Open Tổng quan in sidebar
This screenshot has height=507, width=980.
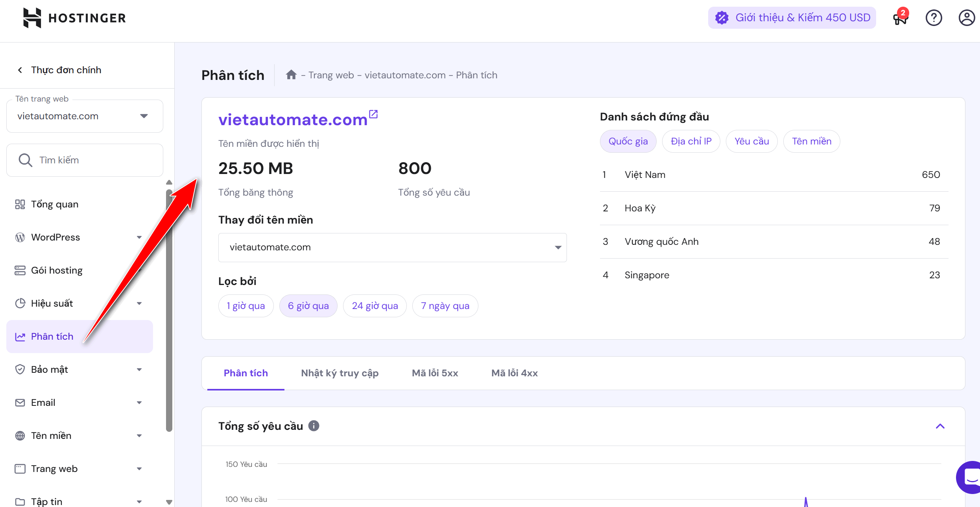point(80,204)
